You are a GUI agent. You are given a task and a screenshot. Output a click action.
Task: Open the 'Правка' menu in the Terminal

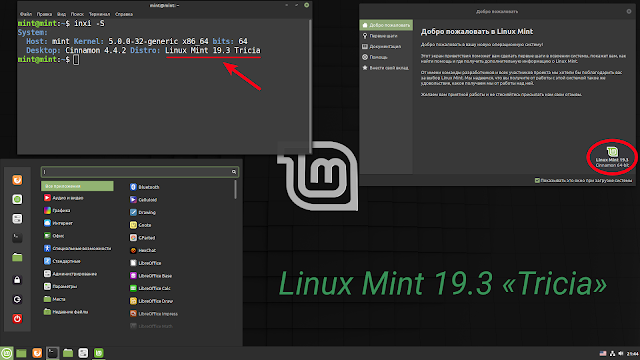(44, 14)
